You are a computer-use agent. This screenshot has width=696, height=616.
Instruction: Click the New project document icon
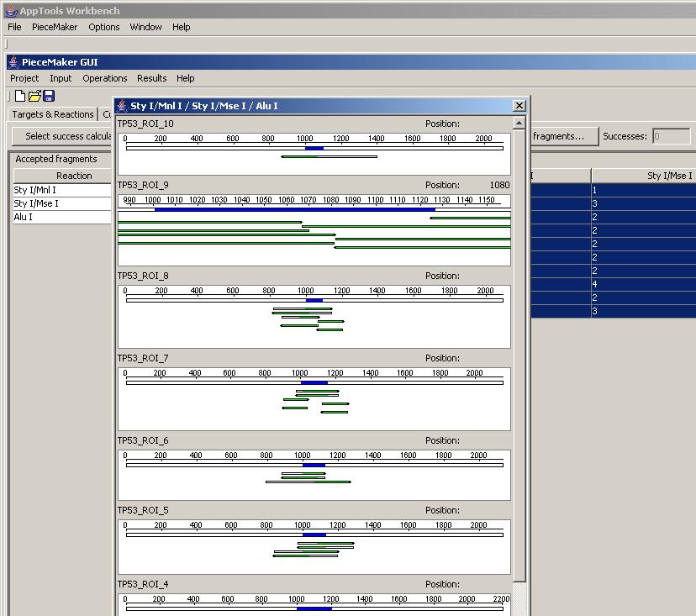(x=20, y=97)
